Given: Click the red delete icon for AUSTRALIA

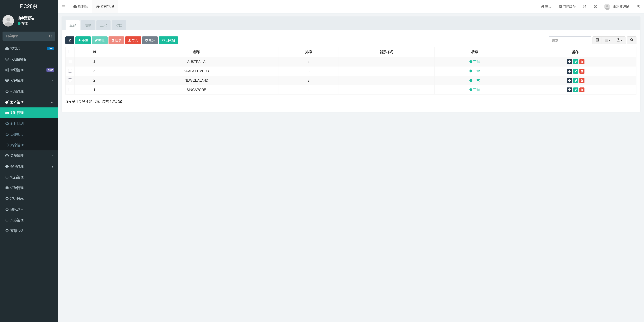Looking at the screenshot, I should click(x=582, y=62).
